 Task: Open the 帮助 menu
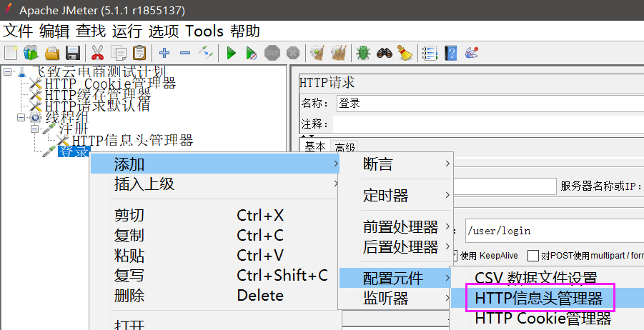point(245,31)
